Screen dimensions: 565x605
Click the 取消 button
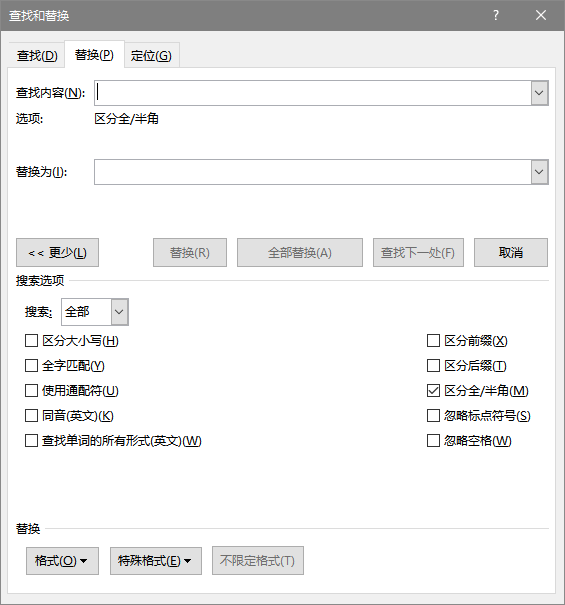(x=511, y=253)
